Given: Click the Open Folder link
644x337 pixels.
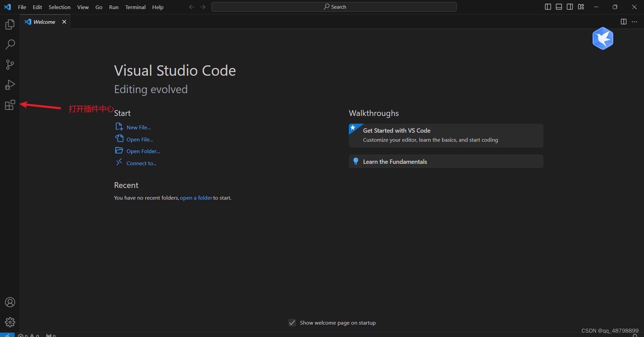Looking at the screenshot, I should click(x=143, y=151).
